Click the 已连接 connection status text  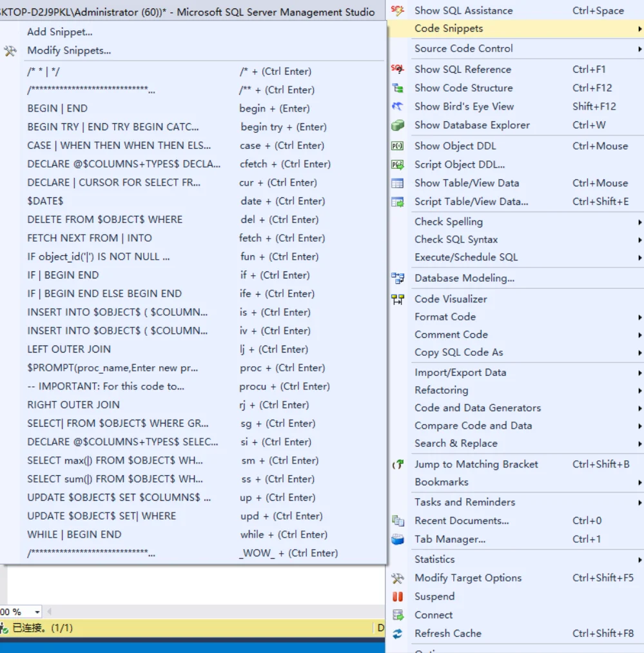coord(43,628)
